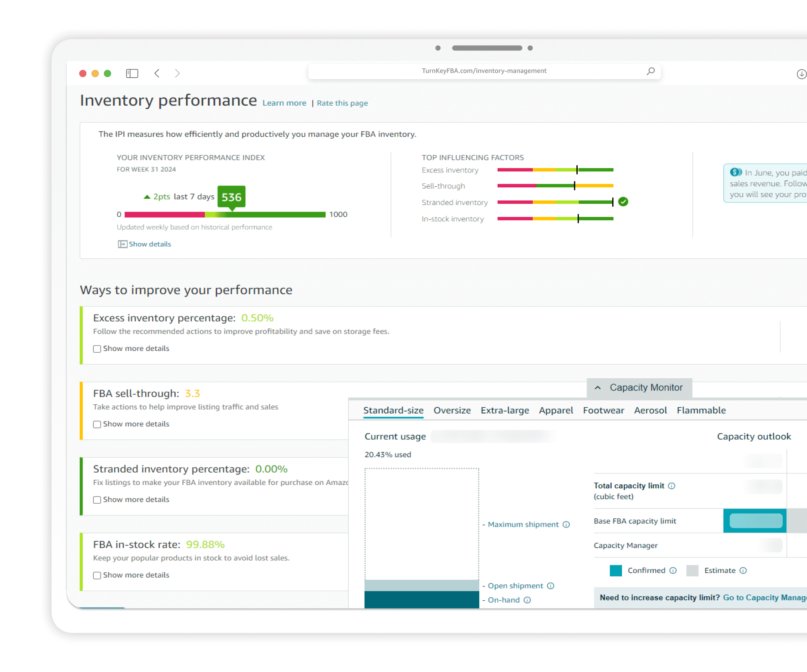Open the Learn more link

pyautogui.click(x=284, y=103)
